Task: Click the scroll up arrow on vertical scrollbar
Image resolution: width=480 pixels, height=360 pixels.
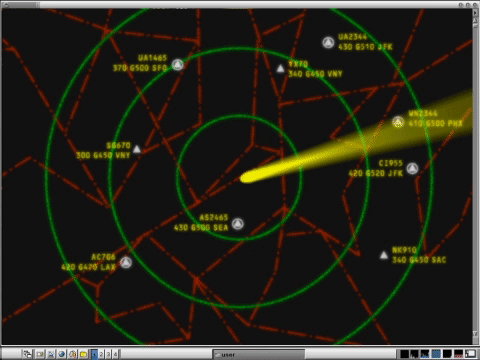Action: click(475, 21)
